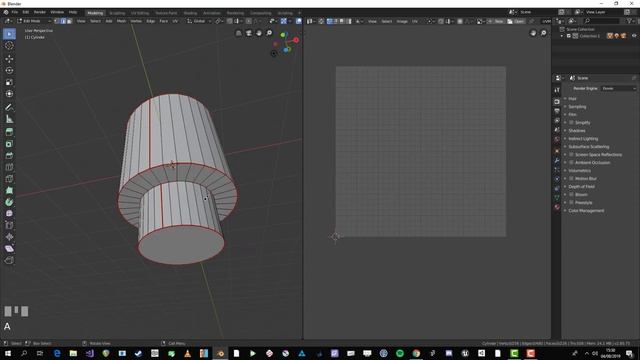Viewport: 640px width, 360px height.
Task: Expand the Indirect Lighting panel
Action: coord(583,139)
